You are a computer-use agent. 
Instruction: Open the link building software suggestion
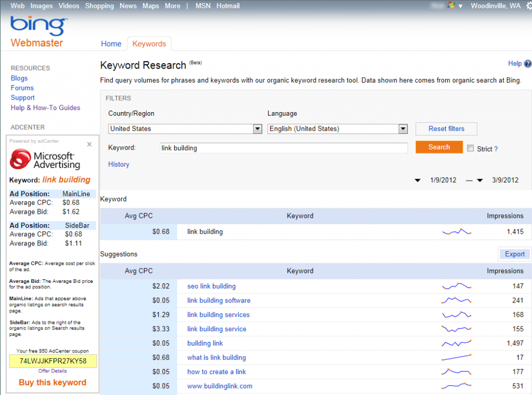(219, 301)
